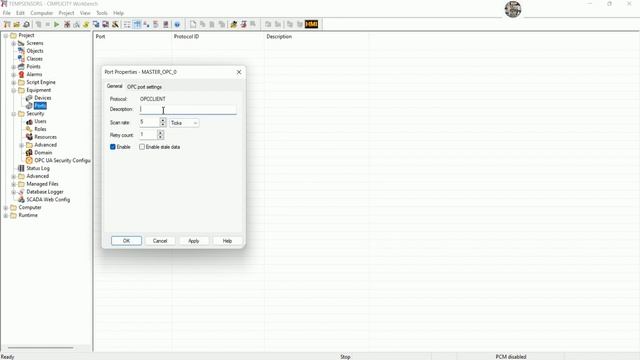This screenshot has height=360, width=640.
Task: Open the File menu
Action: coord(7,13)
